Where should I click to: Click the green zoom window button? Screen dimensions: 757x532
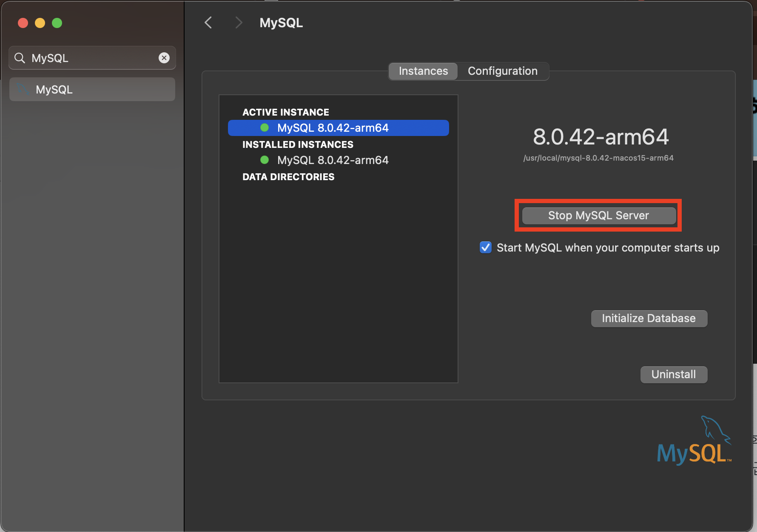pyautogui.click(x=57, y=23)
